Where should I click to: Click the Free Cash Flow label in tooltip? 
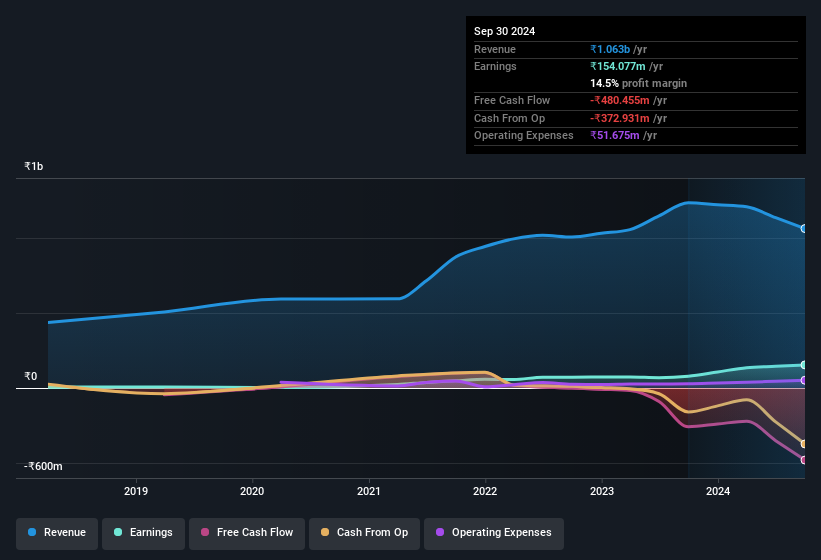512,100
